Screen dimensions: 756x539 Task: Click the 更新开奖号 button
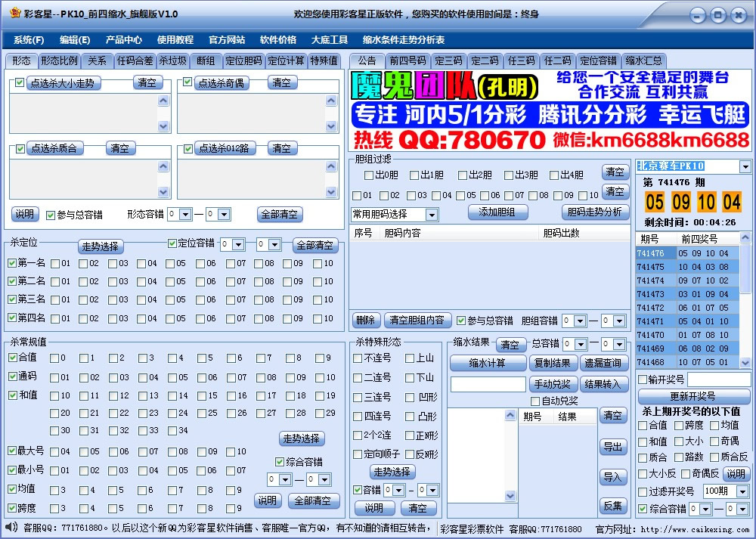click(692, 397)
